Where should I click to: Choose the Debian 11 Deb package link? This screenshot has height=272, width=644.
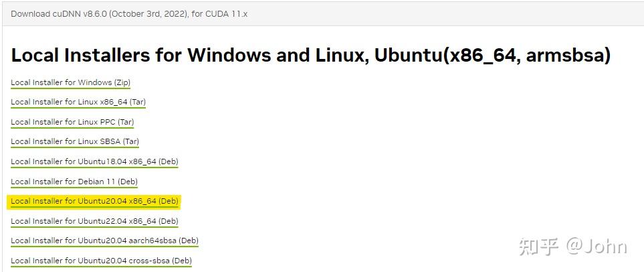click(x=74, y=182)
